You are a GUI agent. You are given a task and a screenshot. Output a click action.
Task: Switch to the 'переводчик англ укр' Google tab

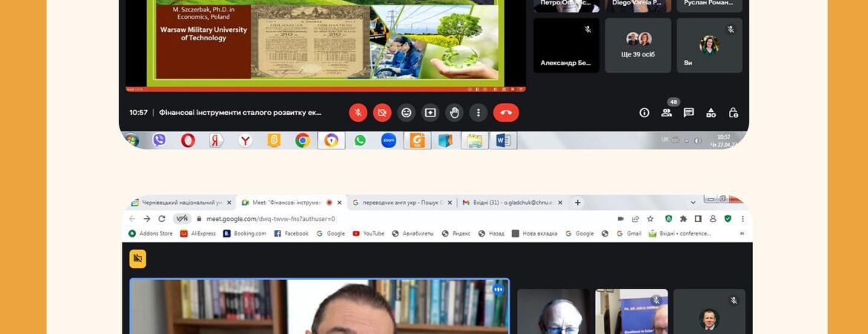tap(402, 203)
